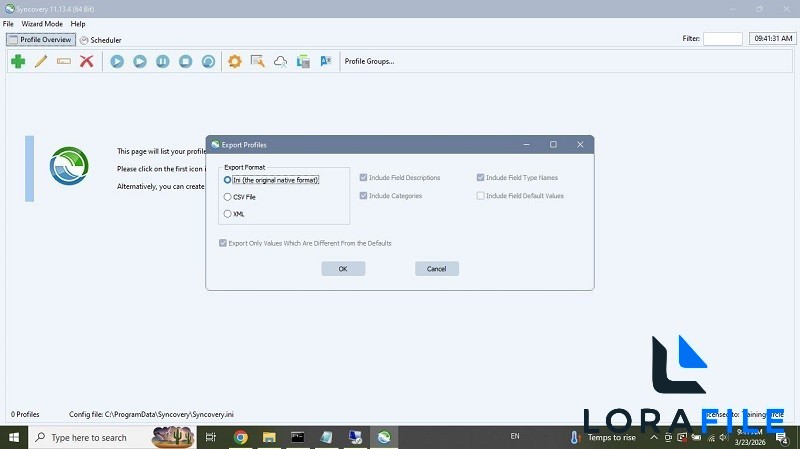This screenshot has height=449, width=800.
Task: Click the 09:41:31 AM clock display
Action: pos(773,39)
